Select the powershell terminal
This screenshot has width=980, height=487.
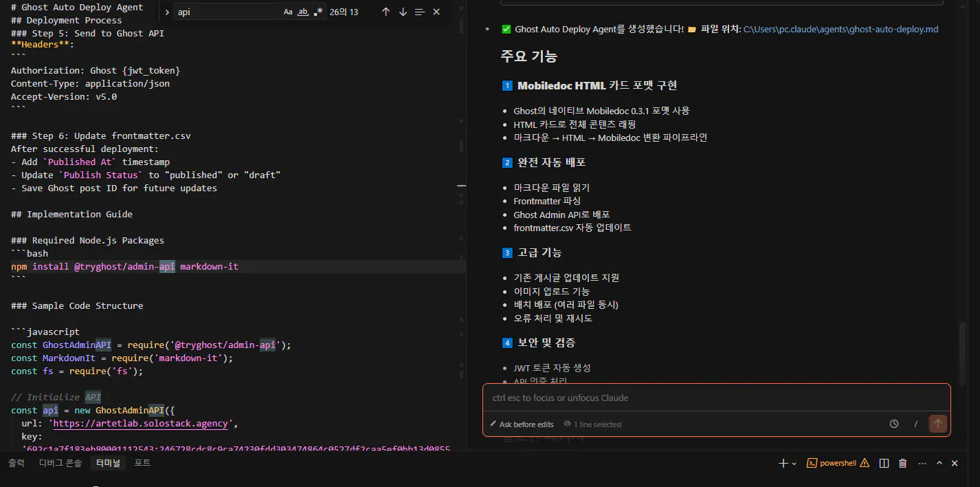point(832,464)
